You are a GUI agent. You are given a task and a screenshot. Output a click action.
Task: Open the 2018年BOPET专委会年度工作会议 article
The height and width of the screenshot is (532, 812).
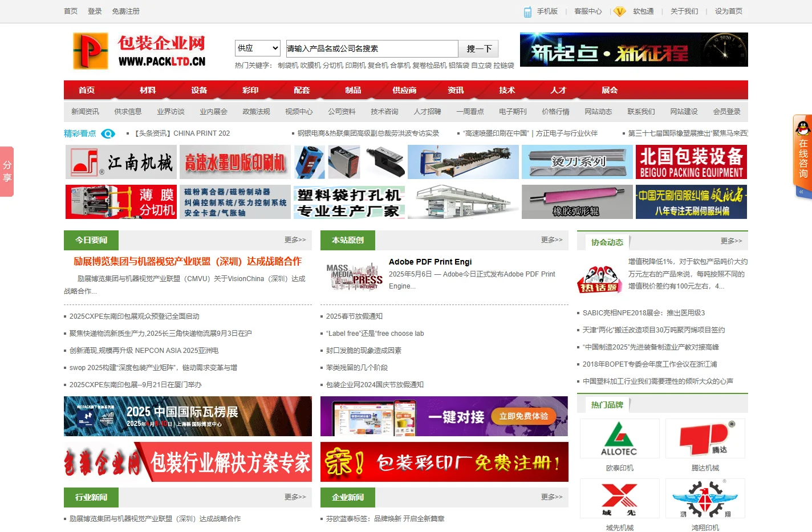650,364
